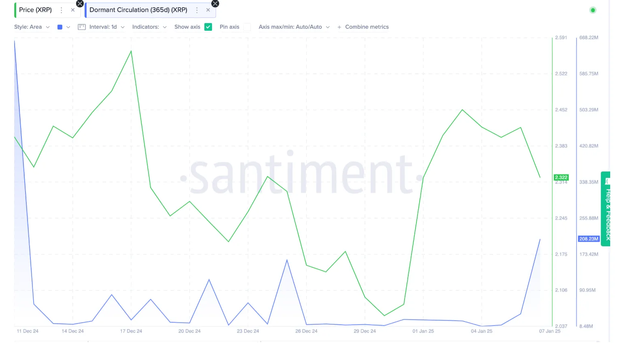Close the Dormant Circulation metric
Viewport: 628px width, 364px height.
[x=208, y=10]
